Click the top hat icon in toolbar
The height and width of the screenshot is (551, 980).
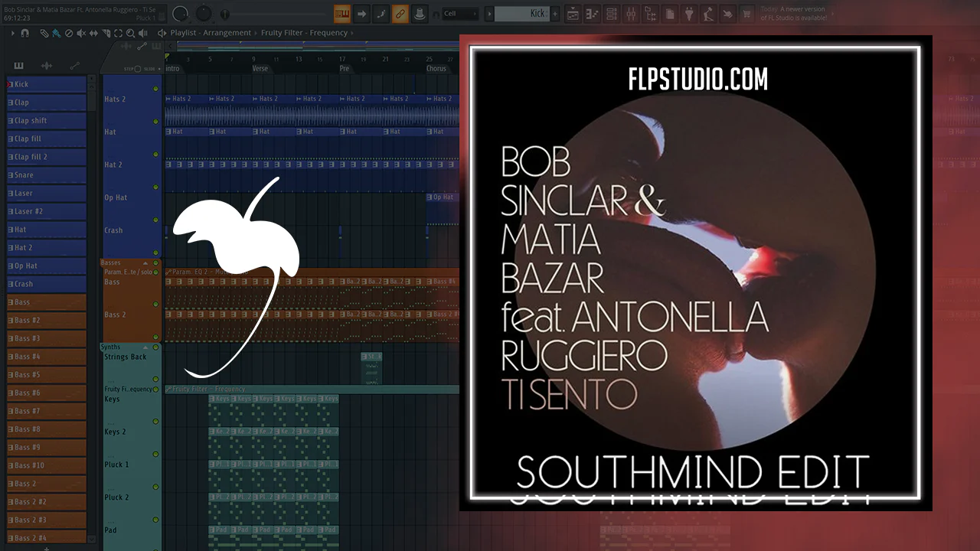(419, 13)
